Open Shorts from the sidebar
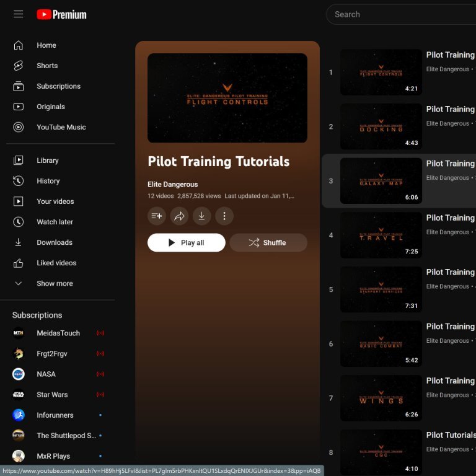The height and width of the screenshot is (476, 476). tap(47, 66)
